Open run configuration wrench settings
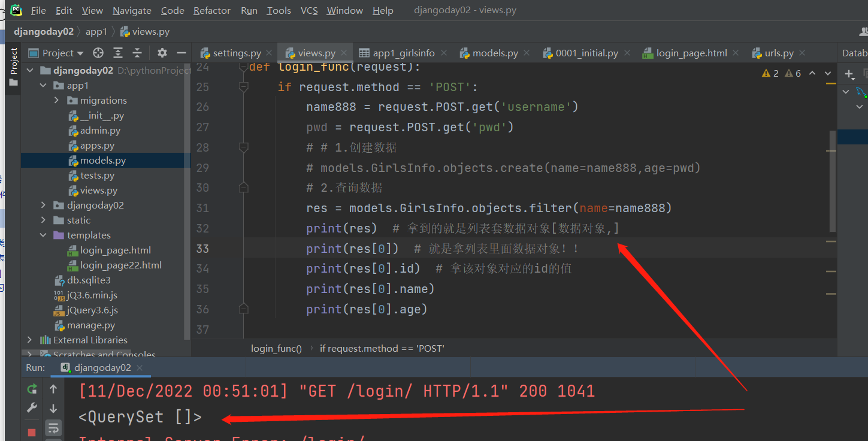 click(32, 408)
